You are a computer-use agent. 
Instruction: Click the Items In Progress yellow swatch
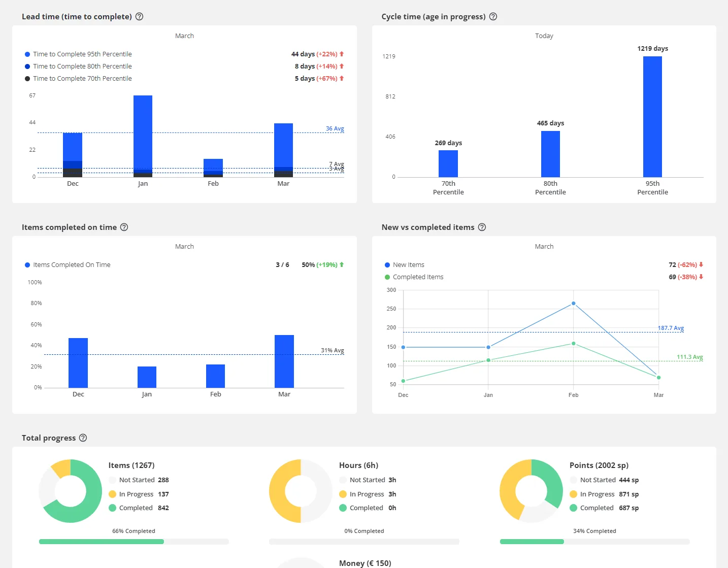[x=113, y=494]
